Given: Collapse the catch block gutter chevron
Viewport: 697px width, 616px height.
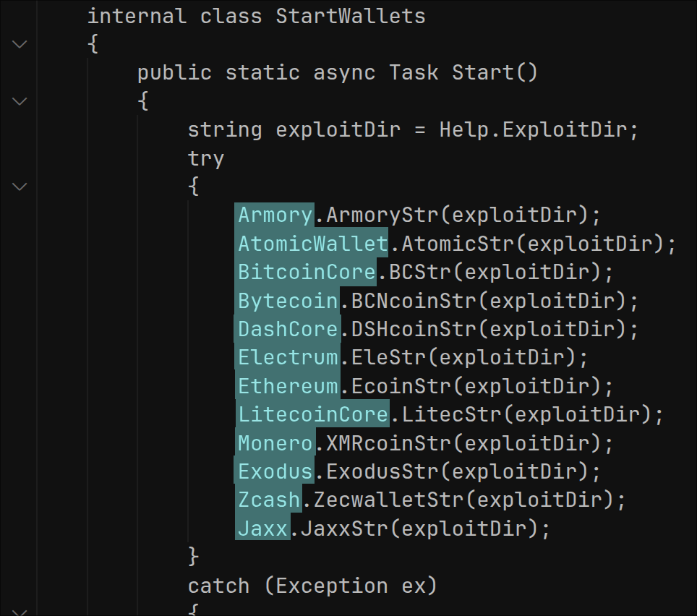Looking at the screenshot, I should coord(20,612).
